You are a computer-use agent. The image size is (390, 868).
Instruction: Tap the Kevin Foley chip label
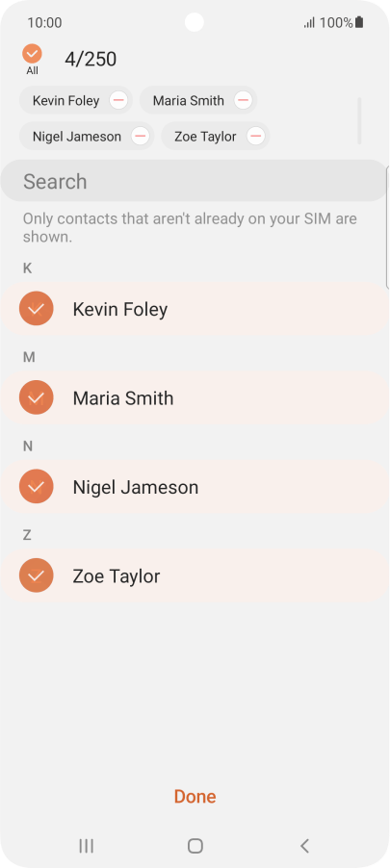65,101
